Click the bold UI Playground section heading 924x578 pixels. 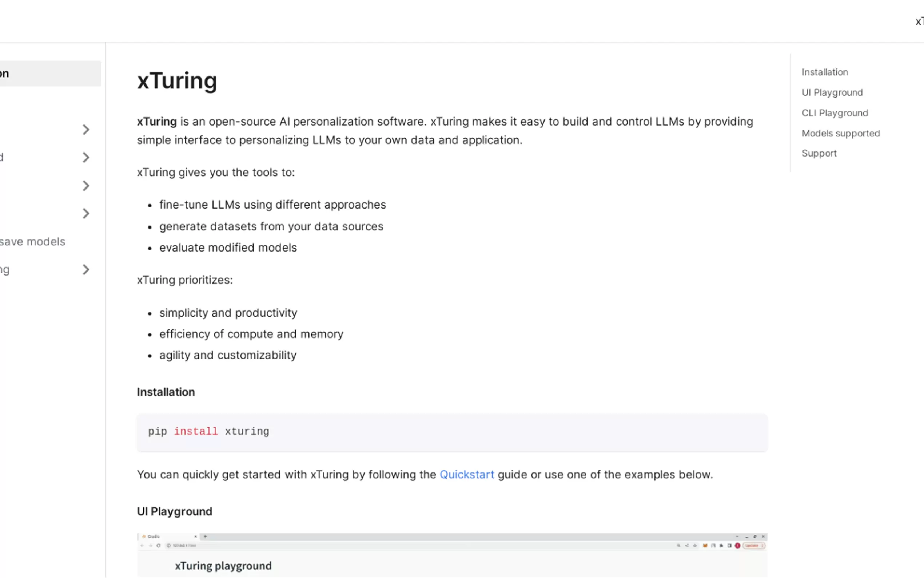pyautogui.click(x=174, y=511)
